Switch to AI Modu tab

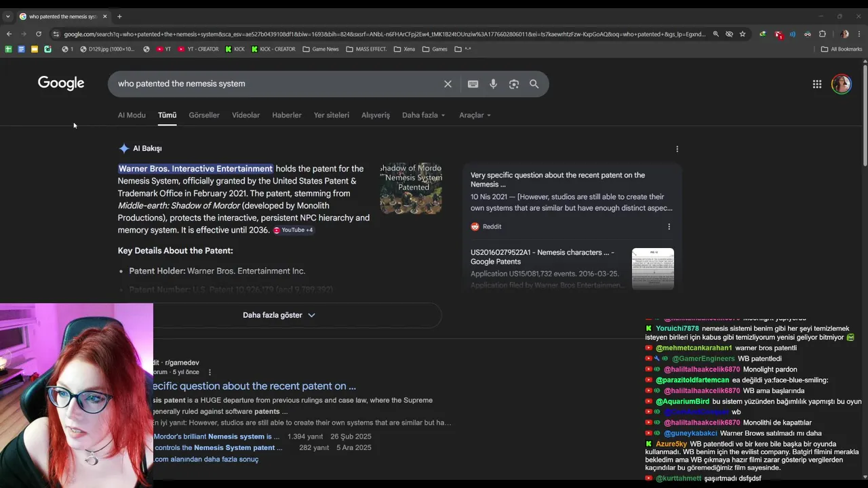(x=132, y=115)
